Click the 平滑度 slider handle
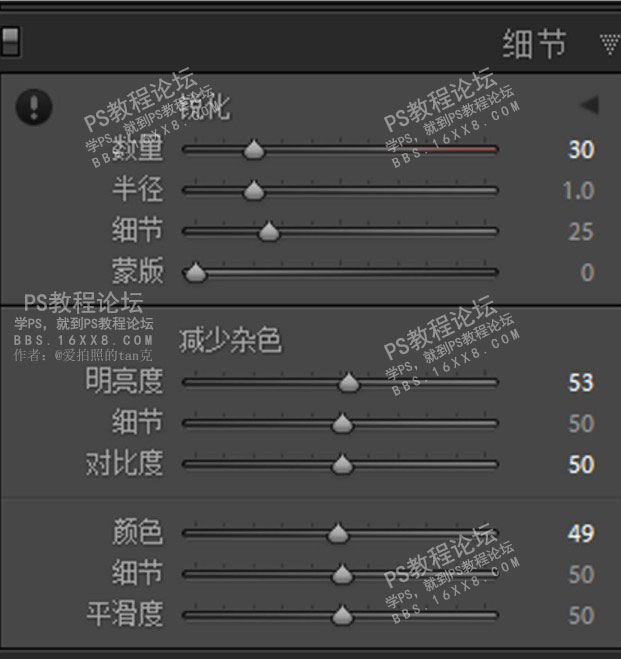621x659 pixels. tap(342, 615)
